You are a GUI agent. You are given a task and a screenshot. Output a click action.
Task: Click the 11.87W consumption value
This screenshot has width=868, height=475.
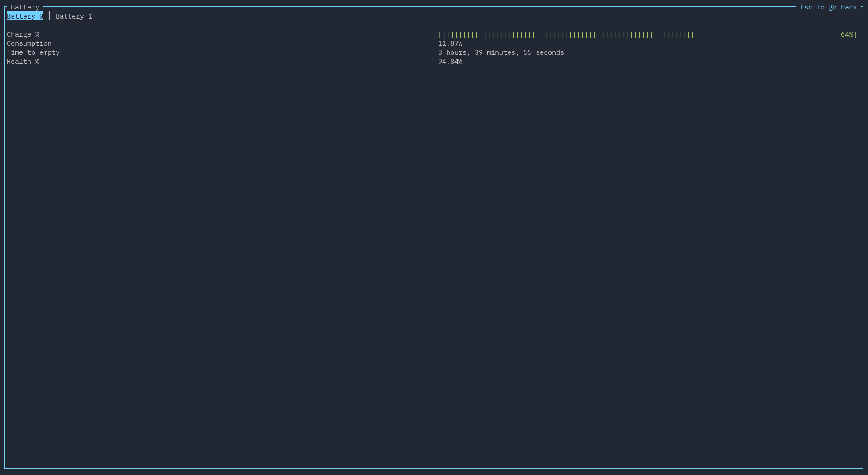point(450,43)
